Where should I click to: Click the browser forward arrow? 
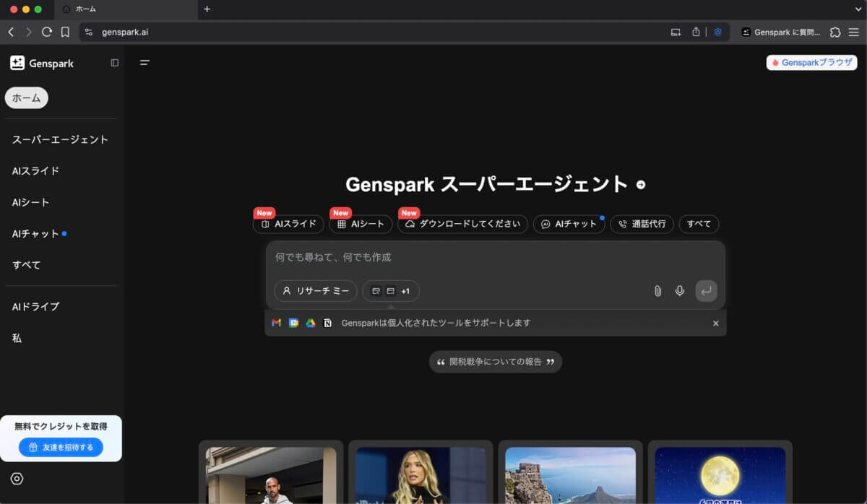tap(29, 32)
